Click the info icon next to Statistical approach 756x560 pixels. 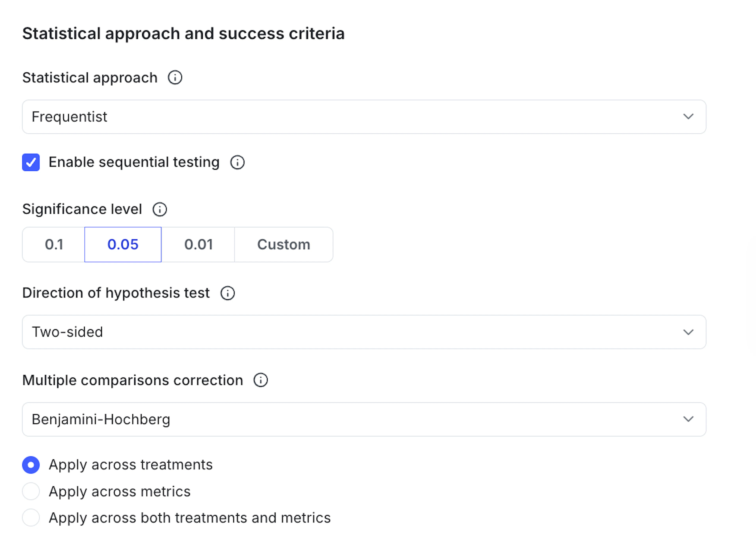tap(175, 77)
